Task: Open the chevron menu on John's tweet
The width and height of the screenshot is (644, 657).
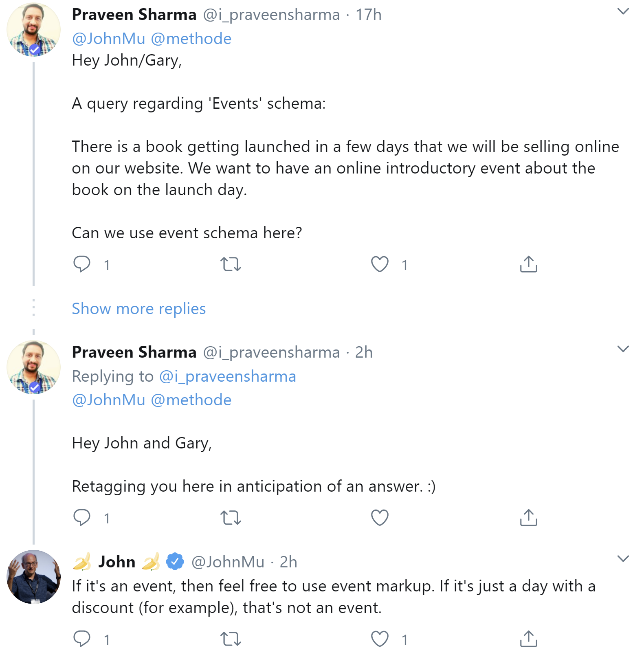Action: (623, 559)
